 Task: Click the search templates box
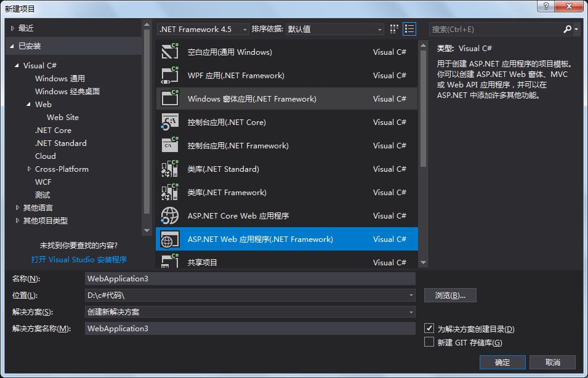point(496,30)
